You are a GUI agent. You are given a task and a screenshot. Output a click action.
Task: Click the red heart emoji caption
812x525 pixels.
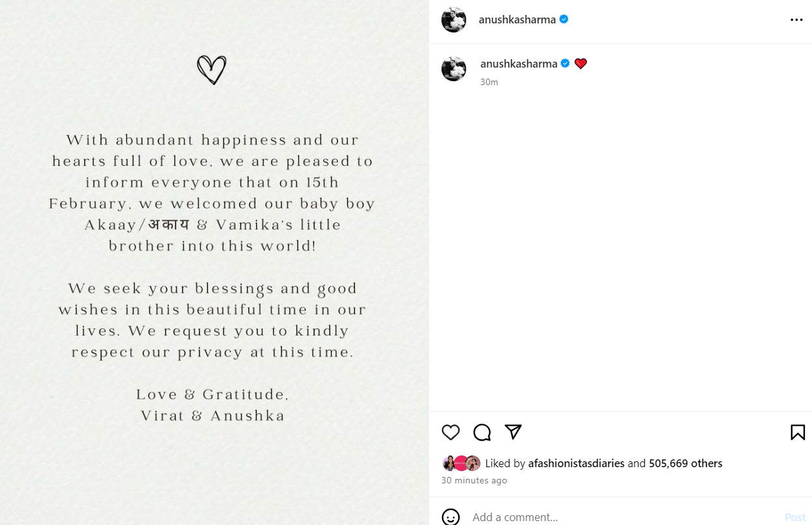581,64
